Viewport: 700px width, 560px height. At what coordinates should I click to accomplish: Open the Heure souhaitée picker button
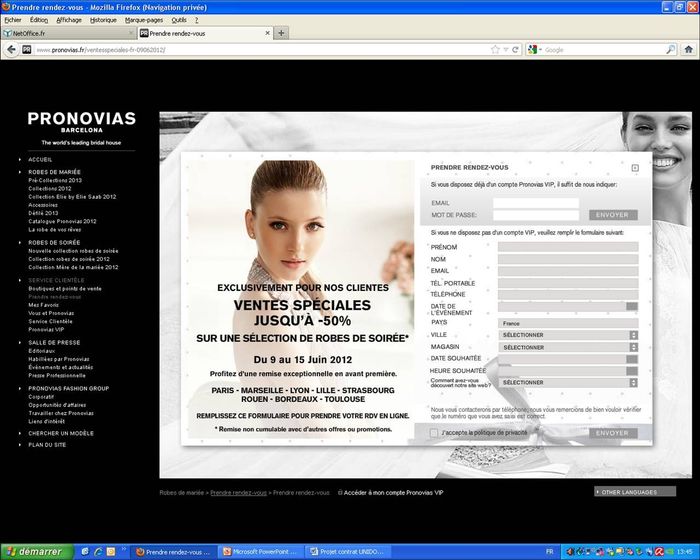pos(632,371)
